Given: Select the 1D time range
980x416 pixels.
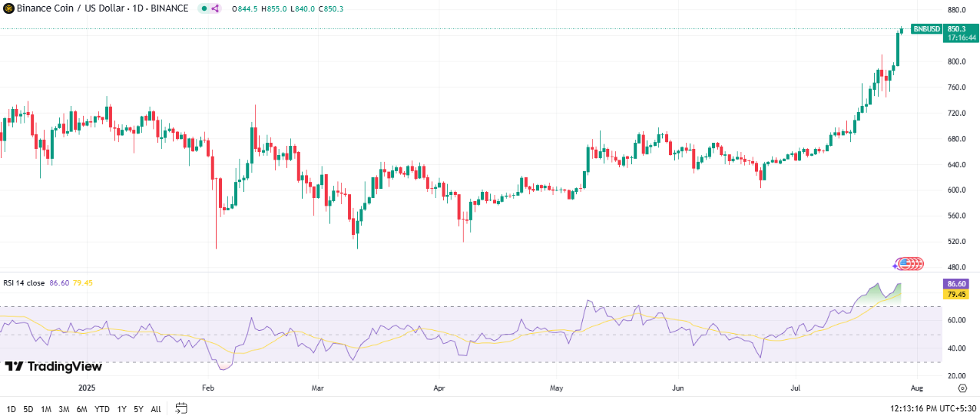Looking at the screenshot, I should 12,409.
